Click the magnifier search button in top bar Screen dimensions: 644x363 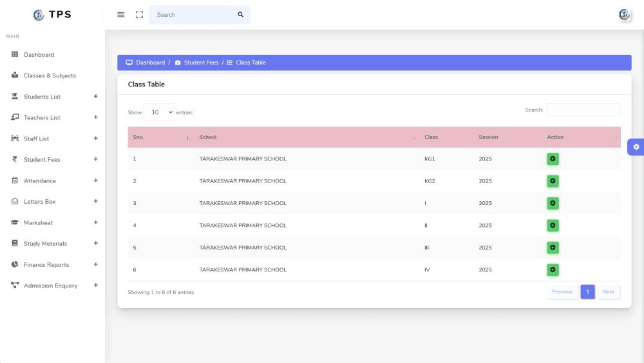[241, 15]
